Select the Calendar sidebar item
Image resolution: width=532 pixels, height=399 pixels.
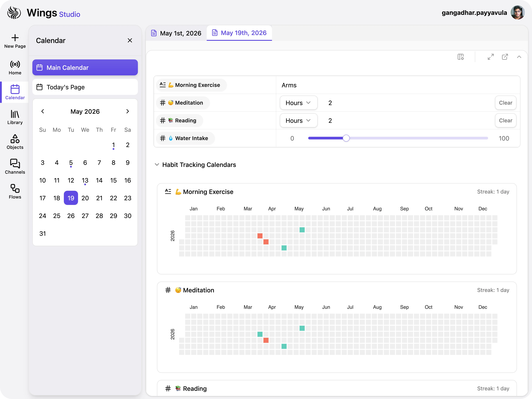click(x=15, y=92)
